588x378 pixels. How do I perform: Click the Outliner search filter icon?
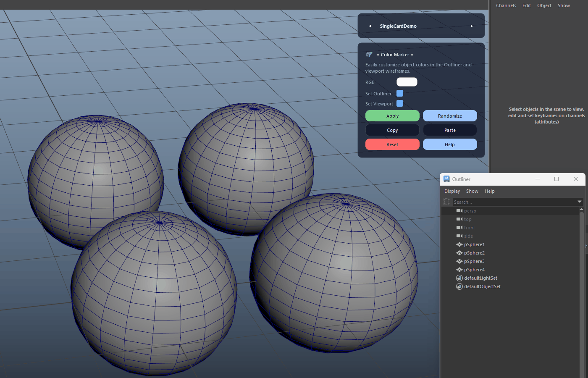coord(446,202)
